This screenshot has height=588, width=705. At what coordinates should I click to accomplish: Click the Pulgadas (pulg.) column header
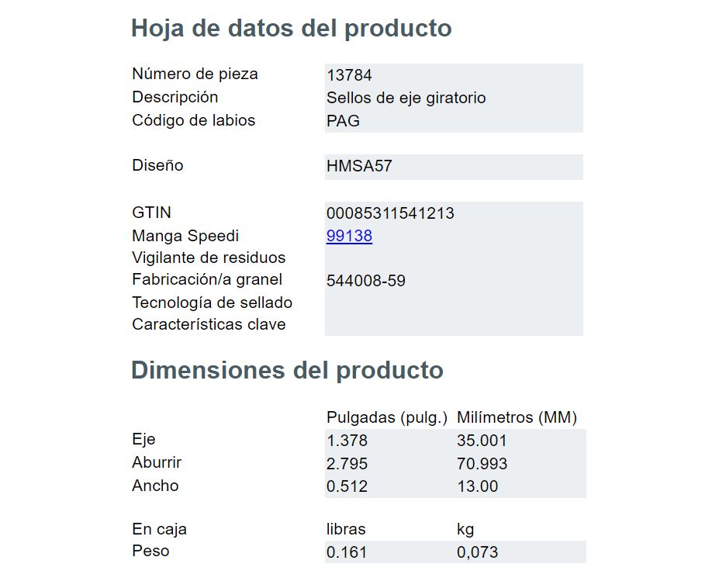tap(387, 417)
